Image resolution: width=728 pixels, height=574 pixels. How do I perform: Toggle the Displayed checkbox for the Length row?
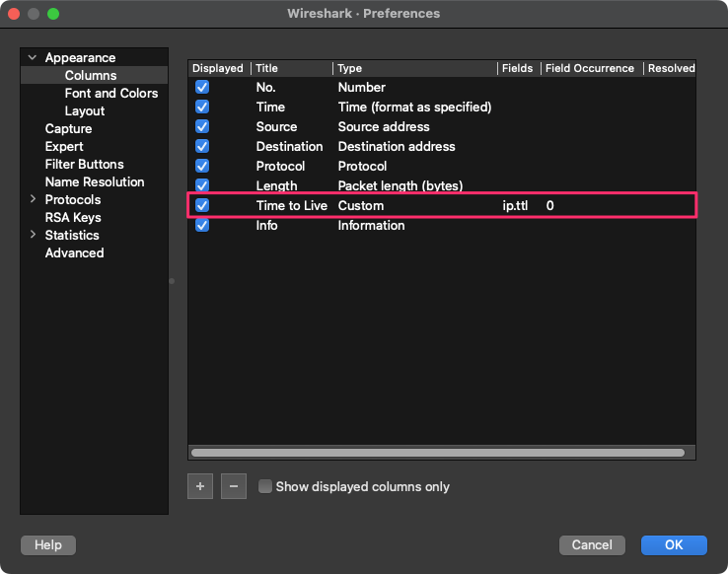202,185
